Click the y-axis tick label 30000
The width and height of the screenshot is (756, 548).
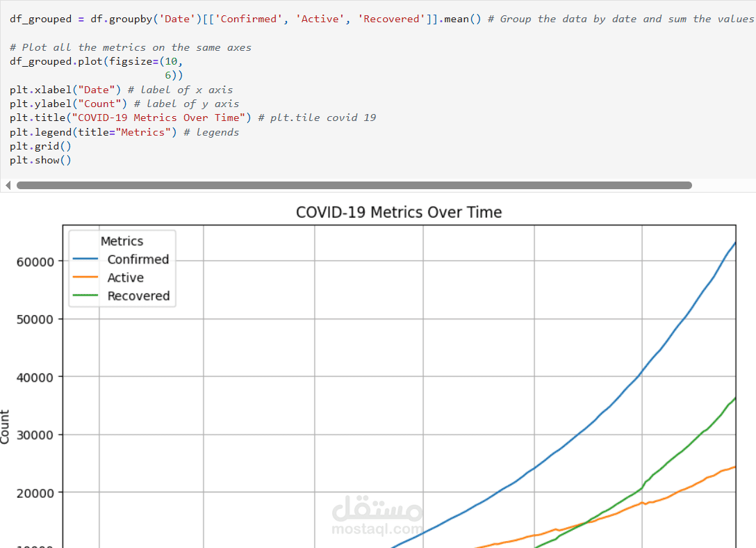click(35, 435)
